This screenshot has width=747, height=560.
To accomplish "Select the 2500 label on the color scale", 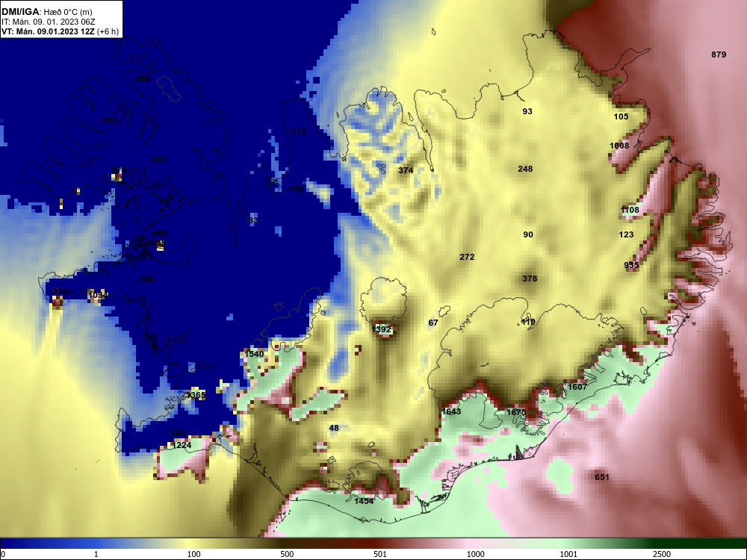I will tap(662, 554).
